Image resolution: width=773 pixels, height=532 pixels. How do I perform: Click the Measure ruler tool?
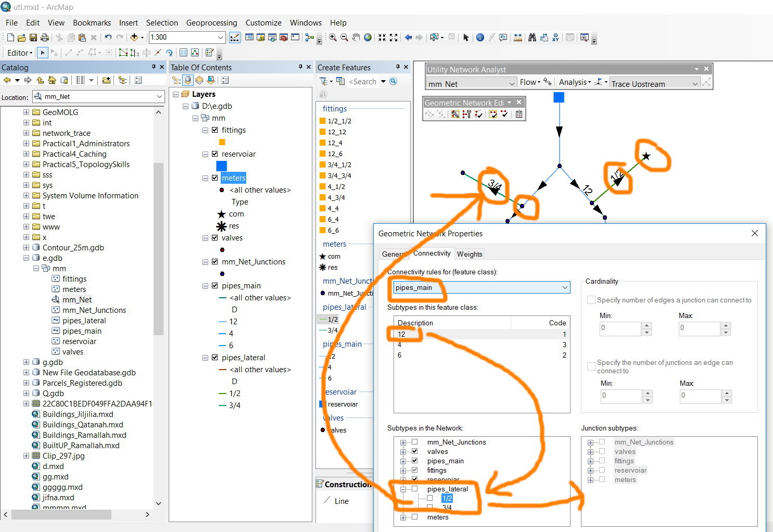click(518, 37)
